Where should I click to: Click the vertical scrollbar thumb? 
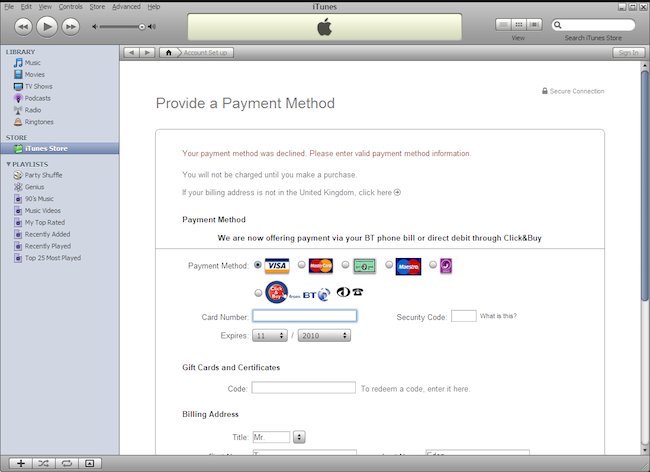pyautogui.click(x=645, y=186)
